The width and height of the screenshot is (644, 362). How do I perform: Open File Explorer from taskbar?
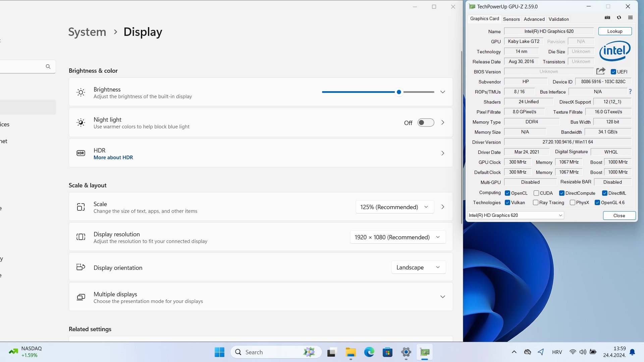point(351,352)
